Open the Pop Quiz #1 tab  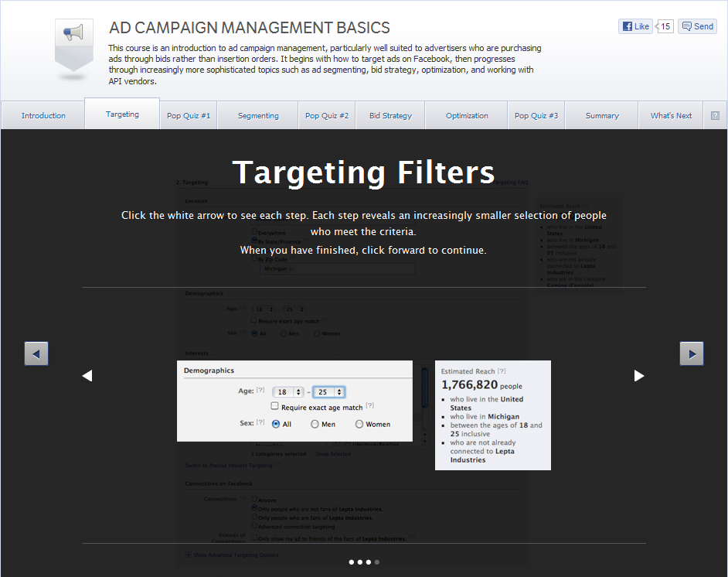[x=189, y=115]
